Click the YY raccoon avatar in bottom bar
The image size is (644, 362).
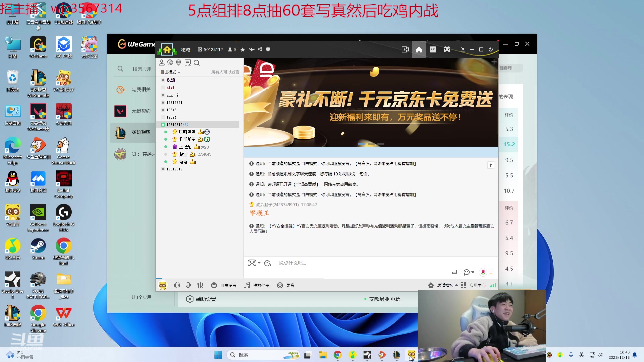tap(163, 285)
